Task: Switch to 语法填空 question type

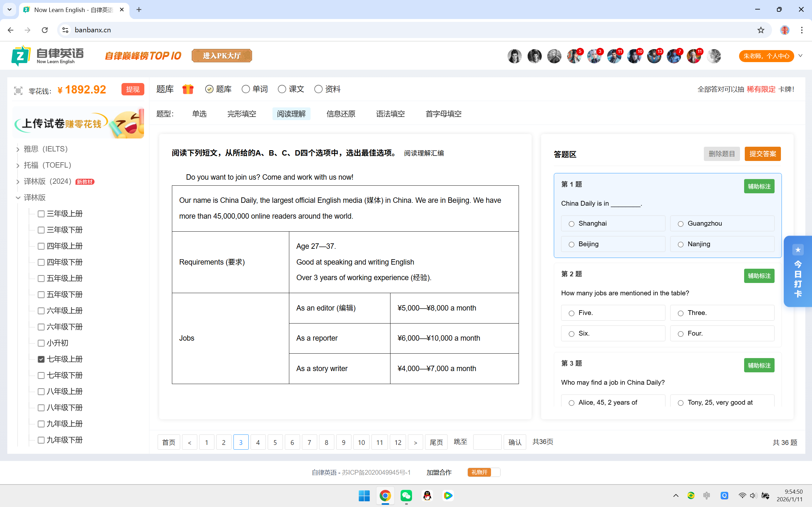Action: [x=390, y=114]
